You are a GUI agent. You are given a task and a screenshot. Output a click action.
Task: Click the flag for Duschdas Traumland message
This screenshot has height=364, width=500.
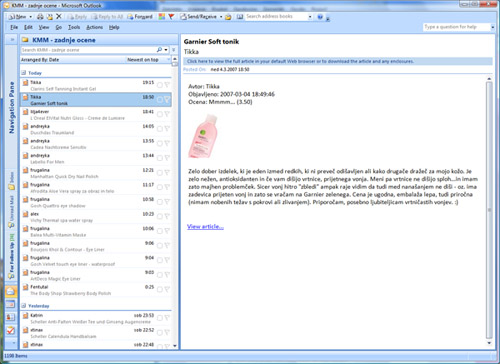tap(167, 129)
